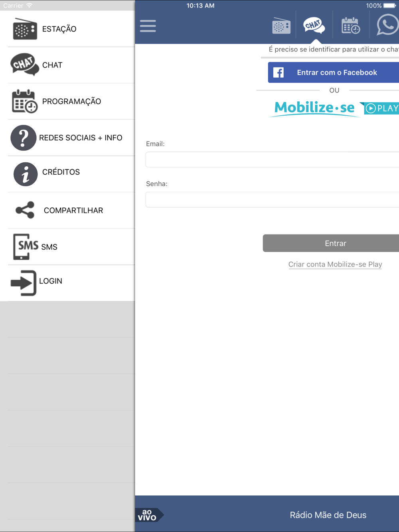Open the schedule calendar icon in header

[351, 26]
